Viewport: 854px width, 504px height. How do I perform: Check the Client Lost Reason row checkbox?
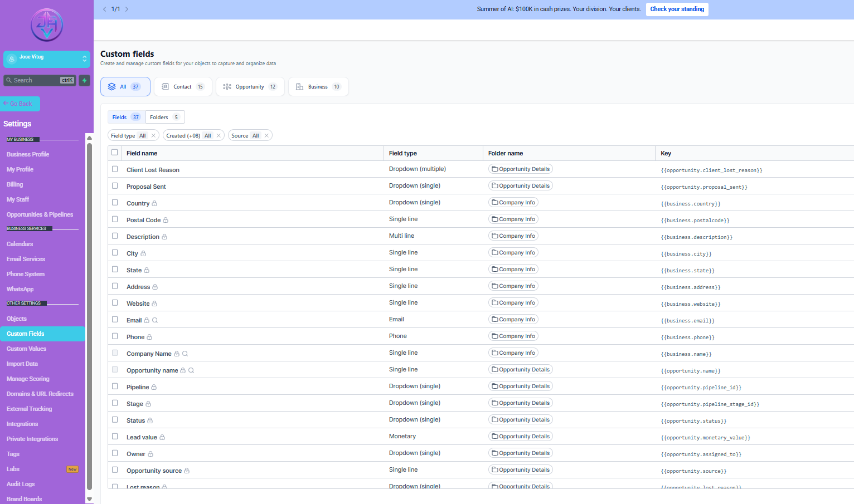(x=115, y=169)
